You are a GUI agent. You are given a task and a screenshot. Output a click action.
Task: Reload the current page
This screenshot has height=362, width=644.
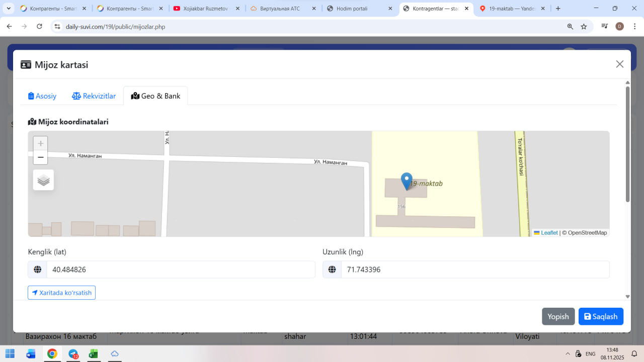pos(39,26)
